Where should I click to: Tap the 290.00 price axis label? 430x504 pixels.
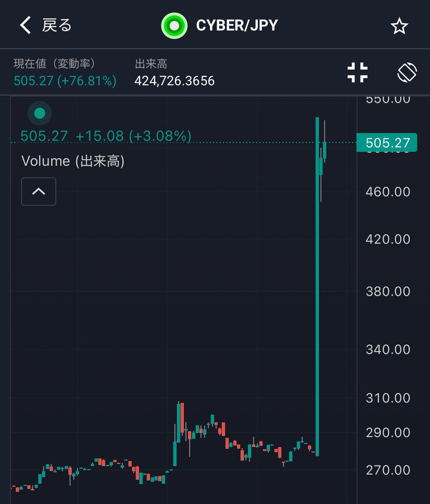coord(388,433)
